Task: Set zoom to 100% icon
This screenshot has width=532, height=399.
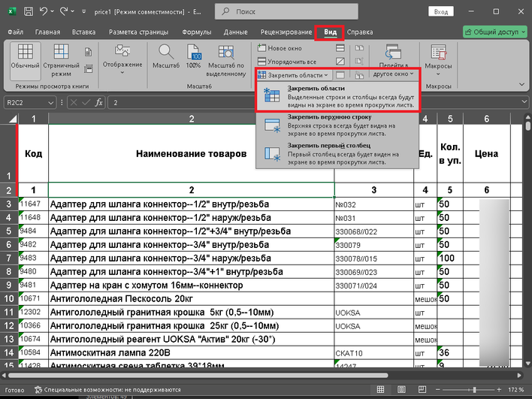Action: [x=193, y=57]
